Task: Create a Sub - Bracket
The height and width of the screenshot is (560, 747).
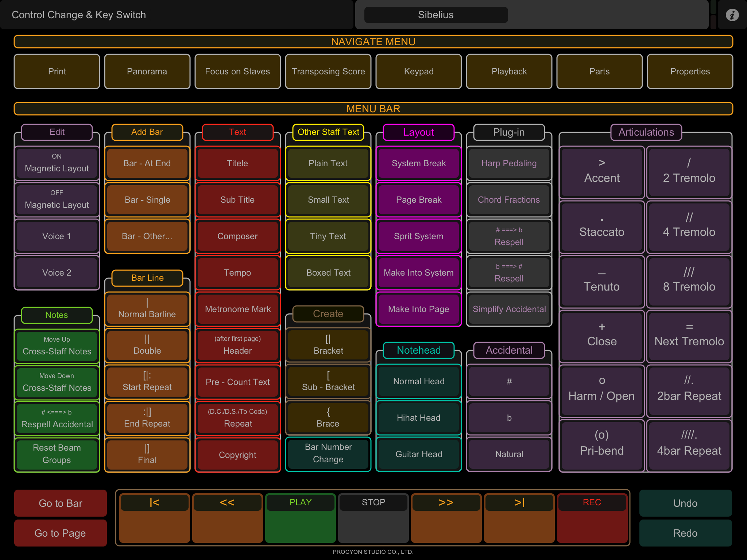Action: 328,381
